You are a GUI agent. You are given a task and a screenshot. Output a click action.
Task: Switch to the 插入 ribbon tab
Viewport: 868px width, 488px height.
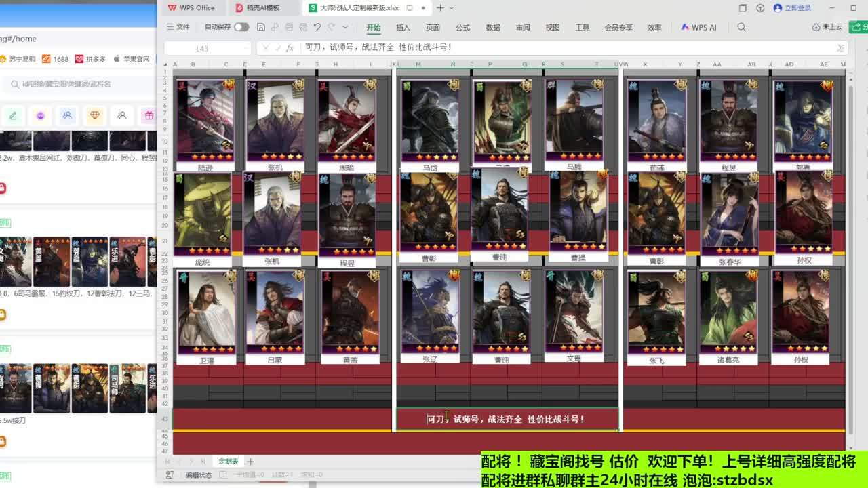point(403,28)
